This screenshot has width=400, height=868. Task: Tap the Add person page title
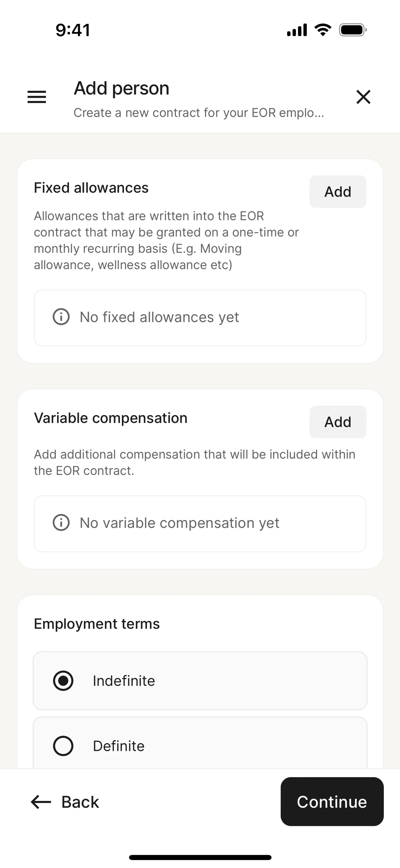(121, 88)
